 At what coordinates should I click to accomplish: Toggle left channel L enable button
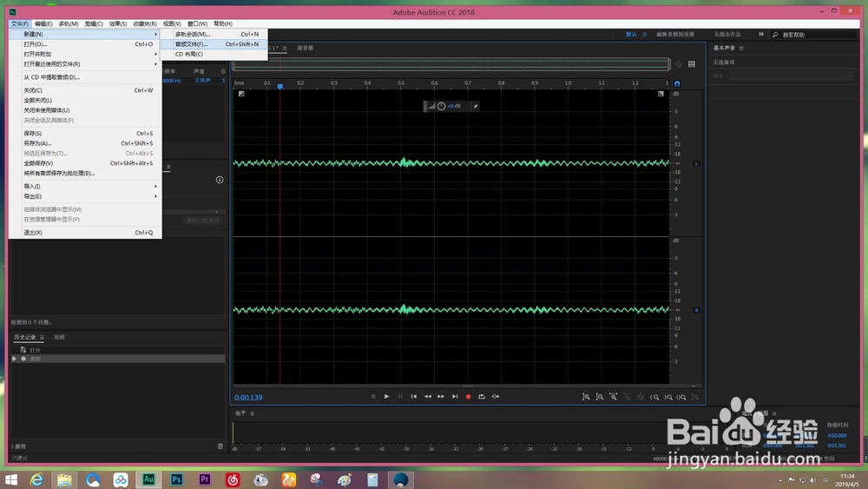coord(696,163)
